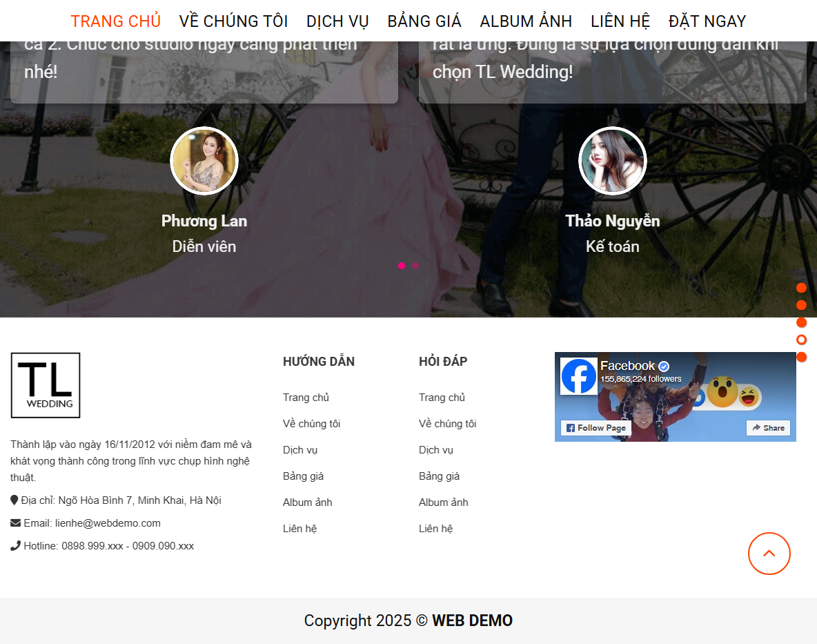Click the phone icon beside the hotline

[14, 545]
